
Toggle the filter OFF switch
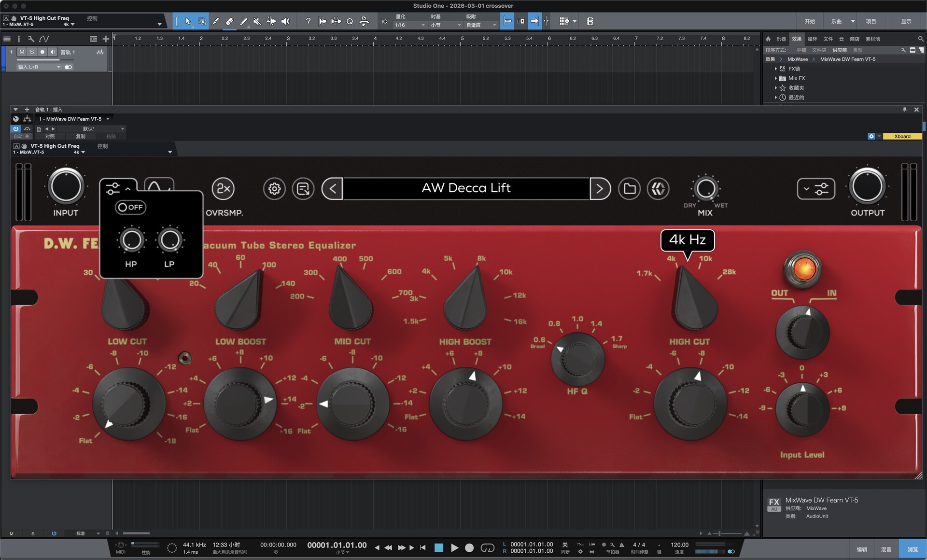(x=130, y=208)
